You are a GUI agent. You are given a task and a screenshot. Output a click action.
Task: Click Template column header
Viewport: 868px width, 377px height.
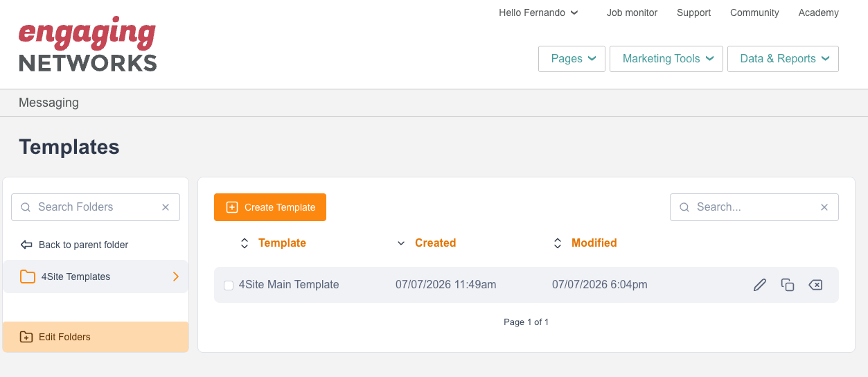point(282,243)
